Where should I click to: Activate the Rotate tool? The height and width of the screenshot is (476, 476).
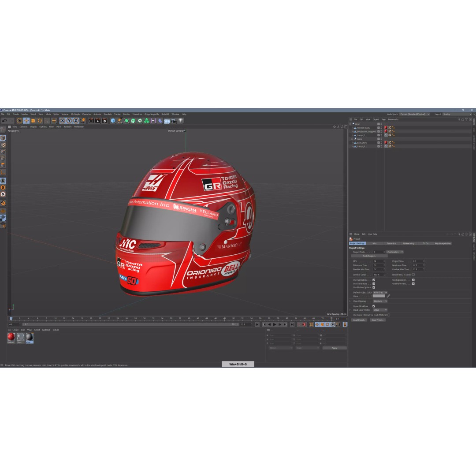40,121
